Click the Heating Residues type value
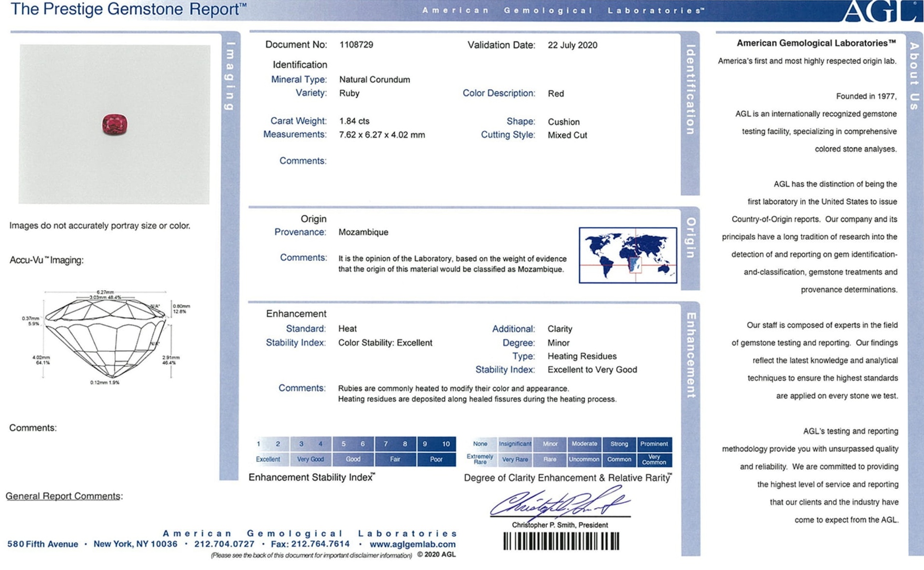 pos(582,356)
